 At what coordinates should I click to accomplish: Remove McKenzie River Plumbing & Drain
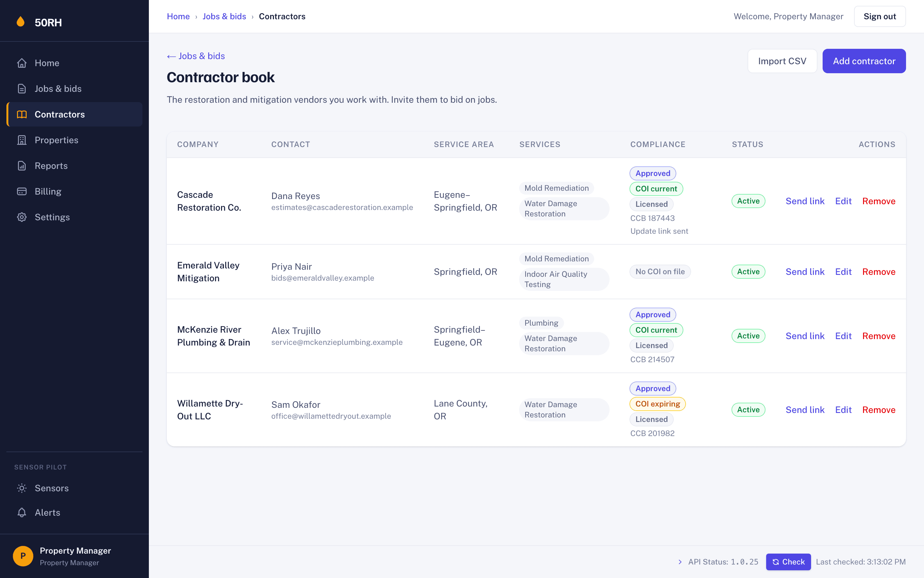pyautogui.click(x=878, y=336)
